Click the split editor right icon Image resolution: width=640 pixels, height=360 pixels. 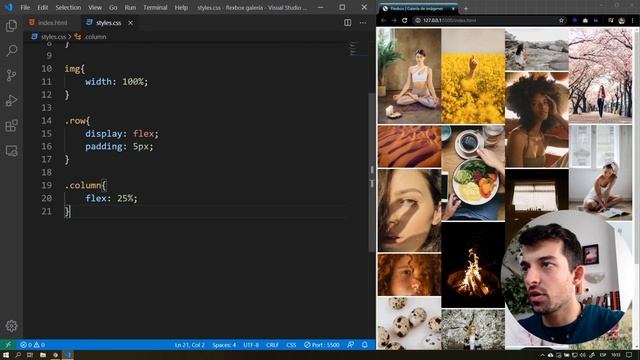point(347,23)
